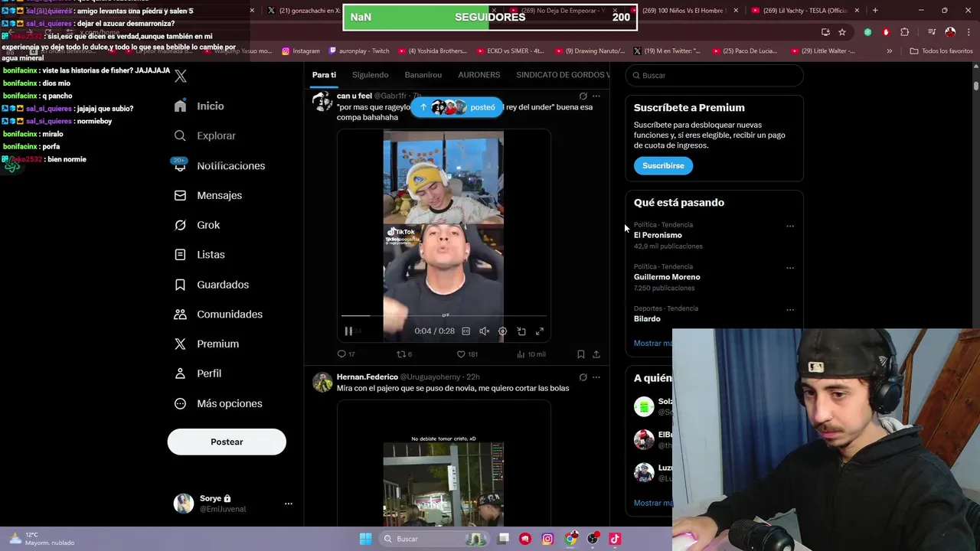Toggle video captions (CC)

465,331
